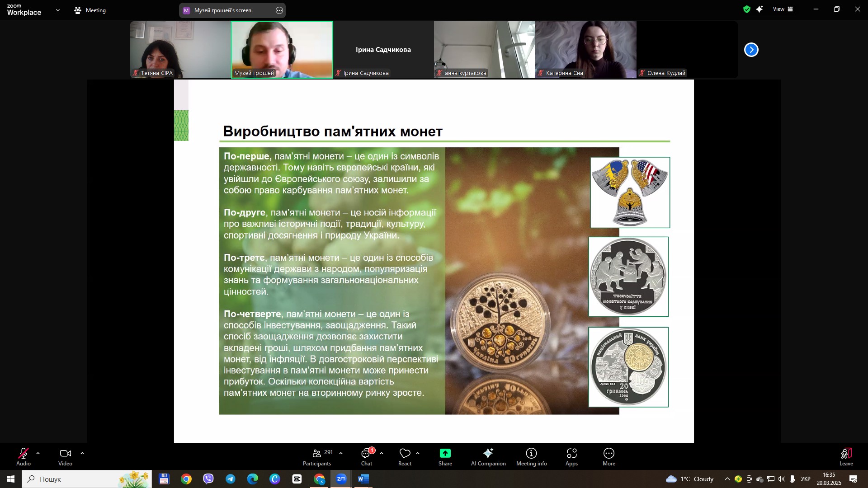Click the Leave meeting button
868x488 pixels.
click(x=846, y=457)
